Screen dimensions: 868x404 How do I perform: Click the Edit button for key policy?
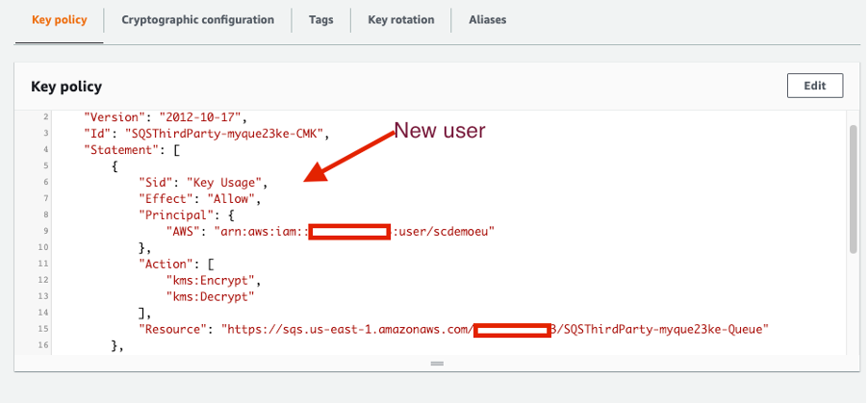(x=815, y=86)
